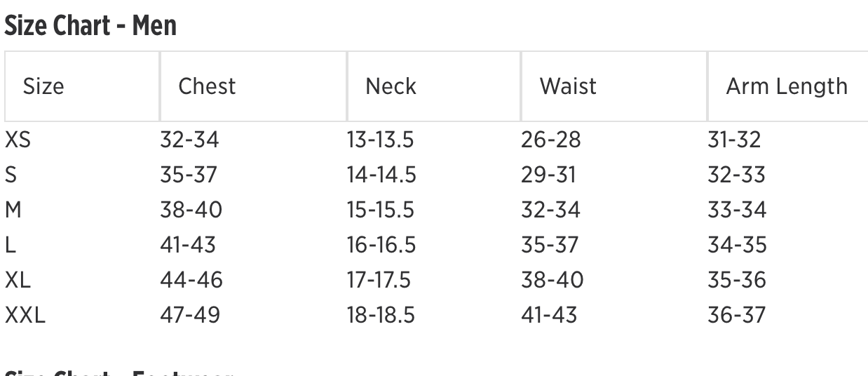The image size is (868, 376).
Task: Click neck measurement 13-13.5 for XS
Action: point(380,140)
